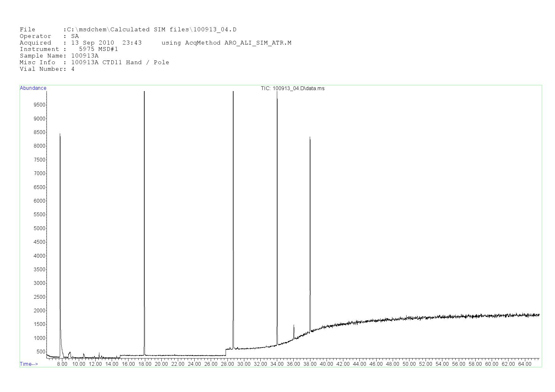The image size is (555, 392).
Task: Click the 9500 abundance axis value
Action: (x=40, y=105)
